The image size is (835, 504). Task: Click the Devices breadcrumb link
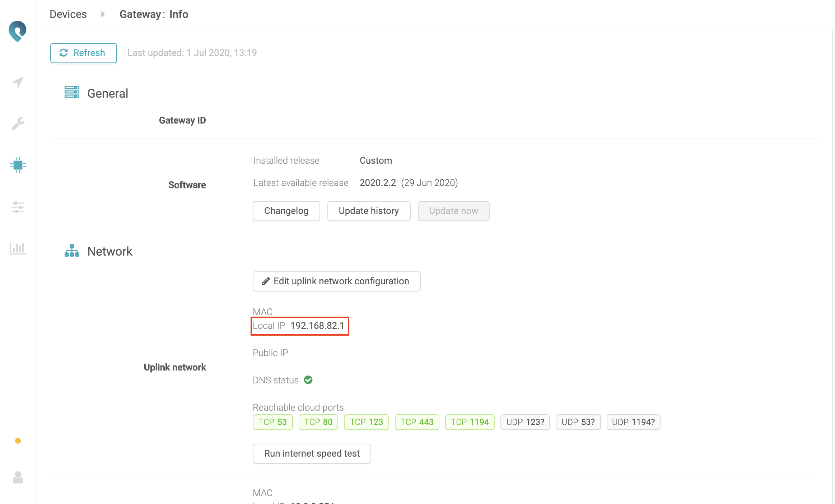(x=68, y=14)
